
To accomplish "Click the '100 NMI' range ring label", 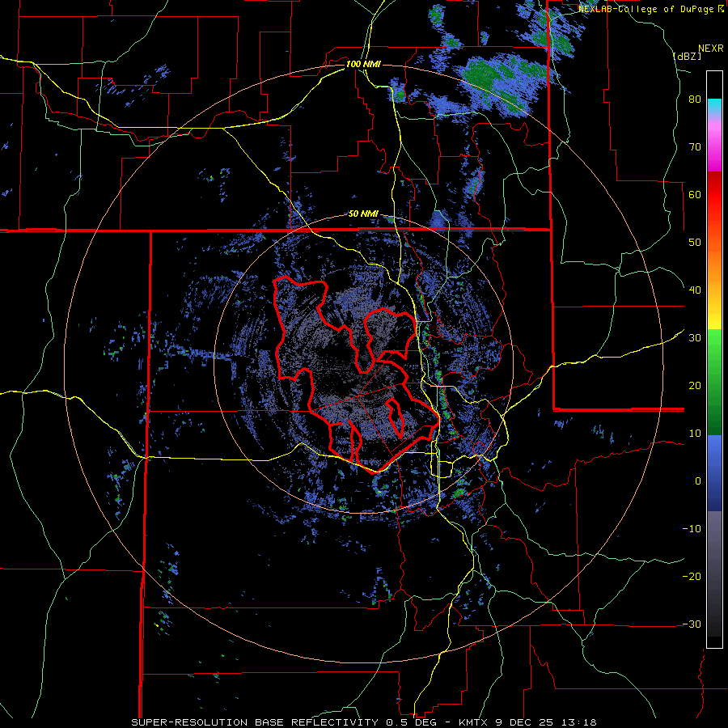I will [x=363, y=64].
